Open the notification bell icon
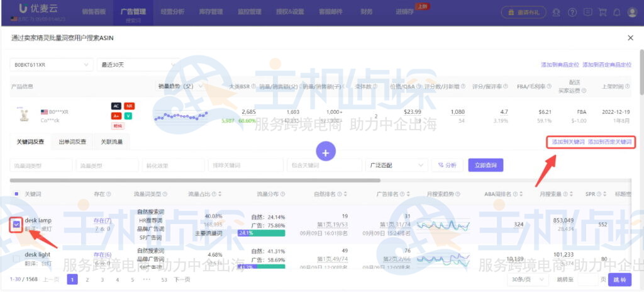The image size is (644, 292). [616, 13]
